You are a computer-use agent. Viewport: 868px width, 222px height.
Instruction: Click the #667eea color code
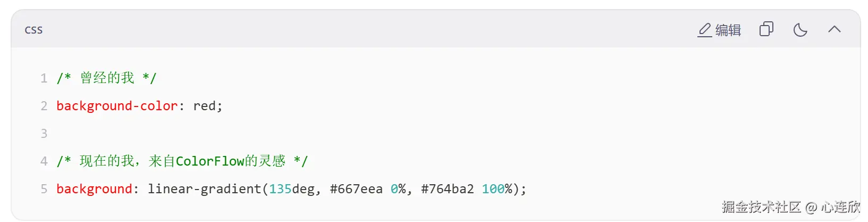(x=356, y=189)
